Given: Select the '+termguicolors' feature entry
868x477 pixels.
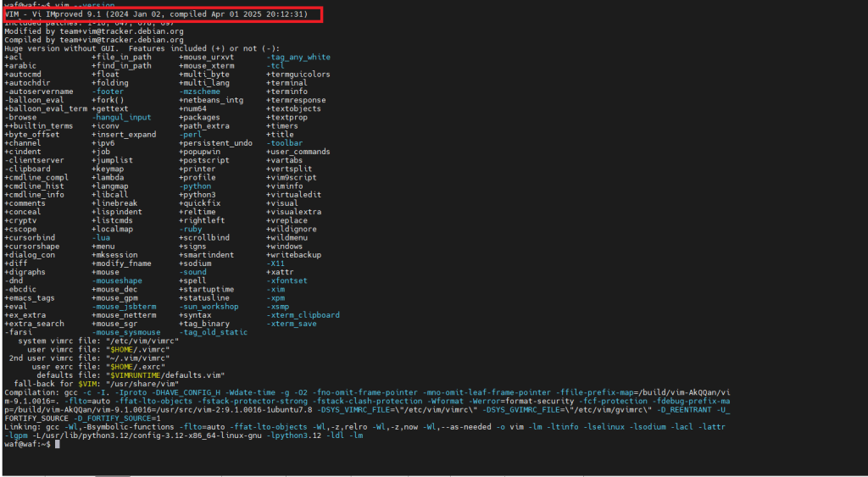Looking at the screenshot, I should [x=298, y=75].
